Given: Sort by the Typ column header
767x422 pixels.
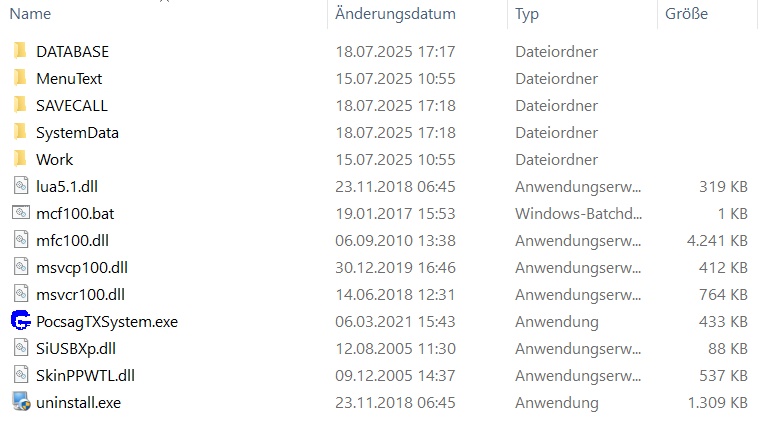Looking at the screenshot, I should [x=527, y=14].
